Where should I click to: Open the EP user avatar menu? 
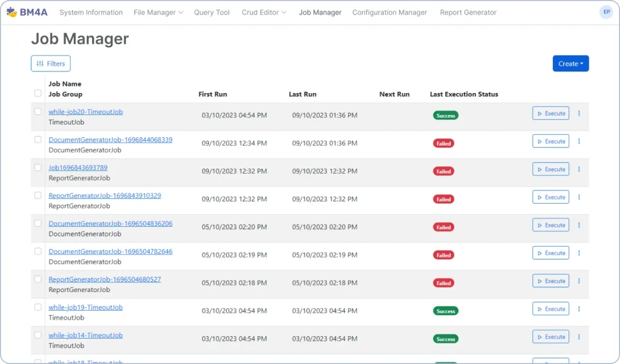click(x=606, y=12)
